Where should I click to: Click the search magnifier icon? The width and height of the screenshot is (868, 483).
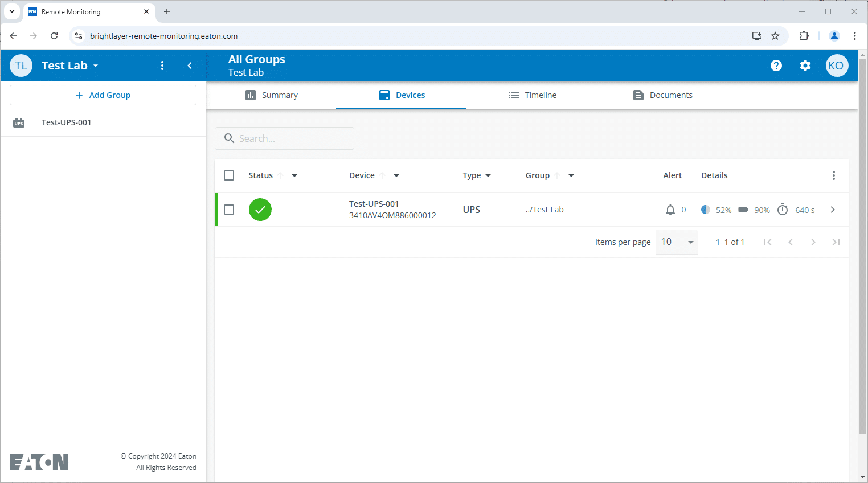pos(229,138)
